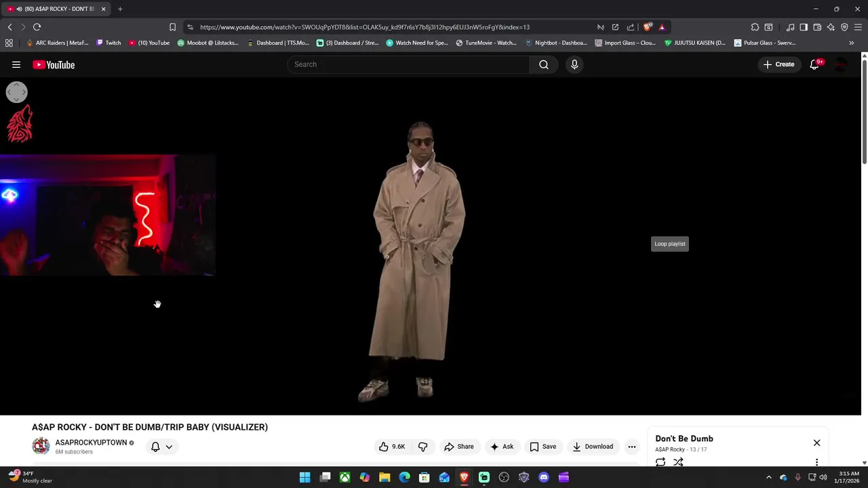868x488 pixels.
Task: Toggle the channel notification bell setting
Action: tap(155, 447)
